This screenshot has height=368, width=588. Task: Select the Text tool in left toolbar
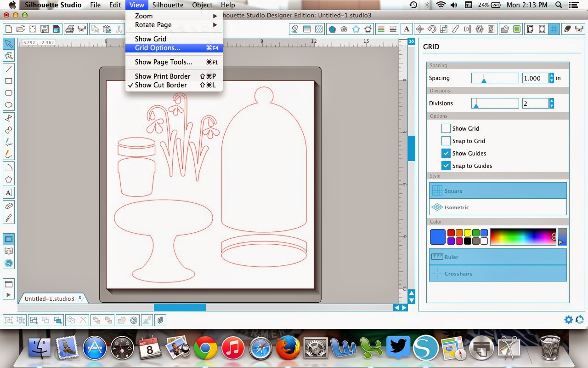[x=8, y=193]
